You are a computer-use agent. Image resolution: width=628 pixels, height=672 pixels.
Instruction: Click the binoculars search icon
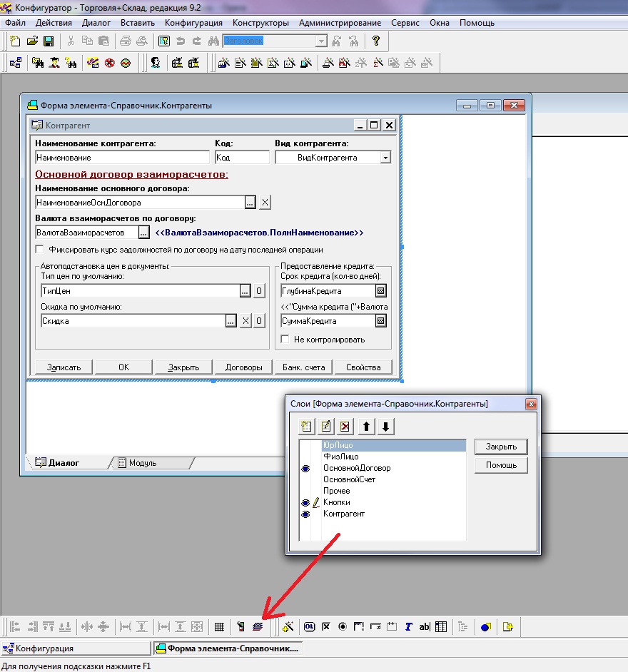(213, 41)
